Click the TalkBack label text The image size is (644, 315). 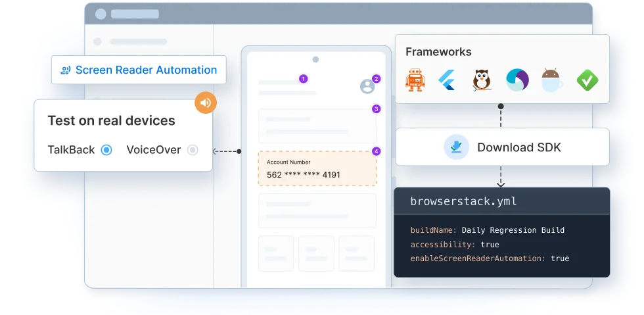click(x=71, y=150)
